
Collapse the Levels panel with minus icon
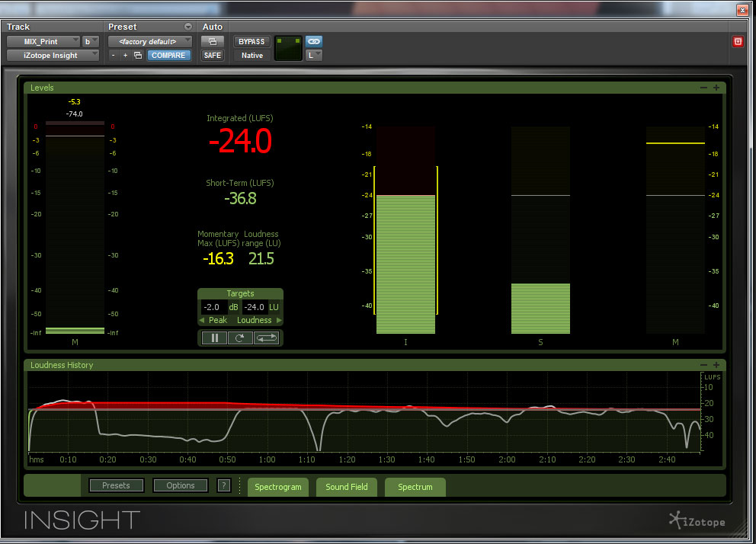tap(703, 88)
